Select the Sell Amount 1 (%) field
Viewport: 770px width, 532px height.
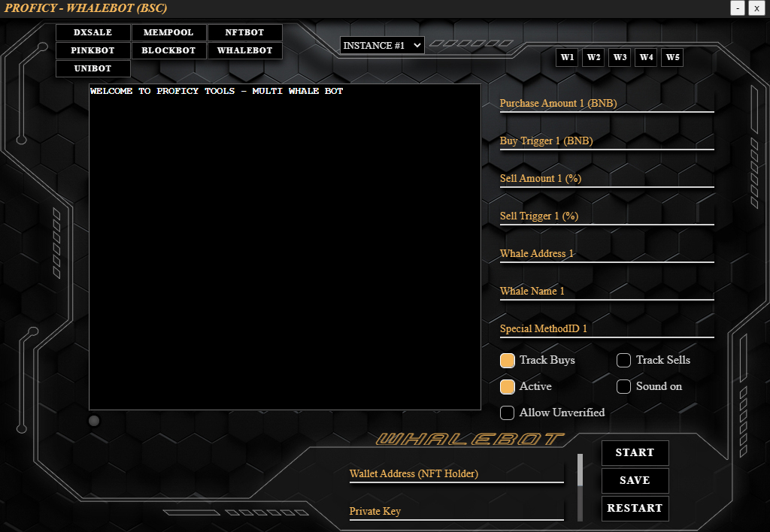click(607, 179)
